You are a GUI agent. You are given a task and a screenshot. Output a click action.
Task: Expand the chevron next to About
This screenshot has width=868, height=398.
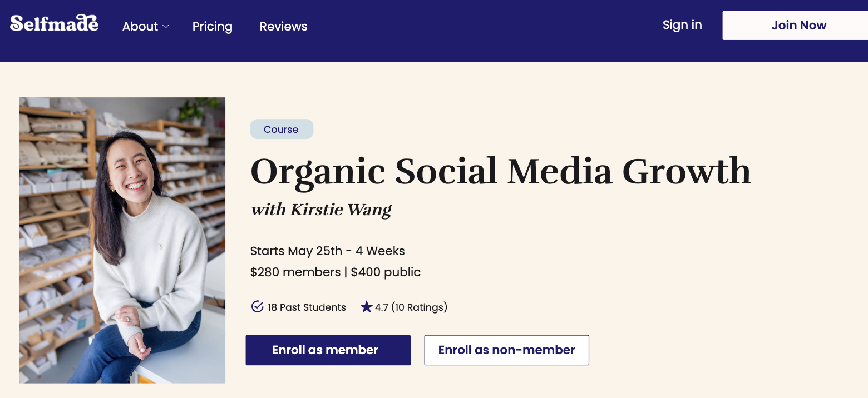click(x=165, y=27)
